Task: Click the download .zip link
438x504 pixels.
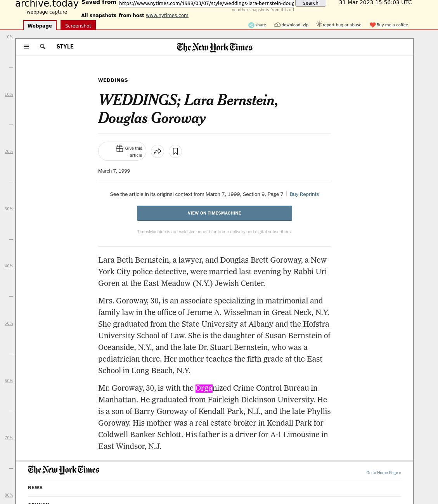Action: coord(295,25)
